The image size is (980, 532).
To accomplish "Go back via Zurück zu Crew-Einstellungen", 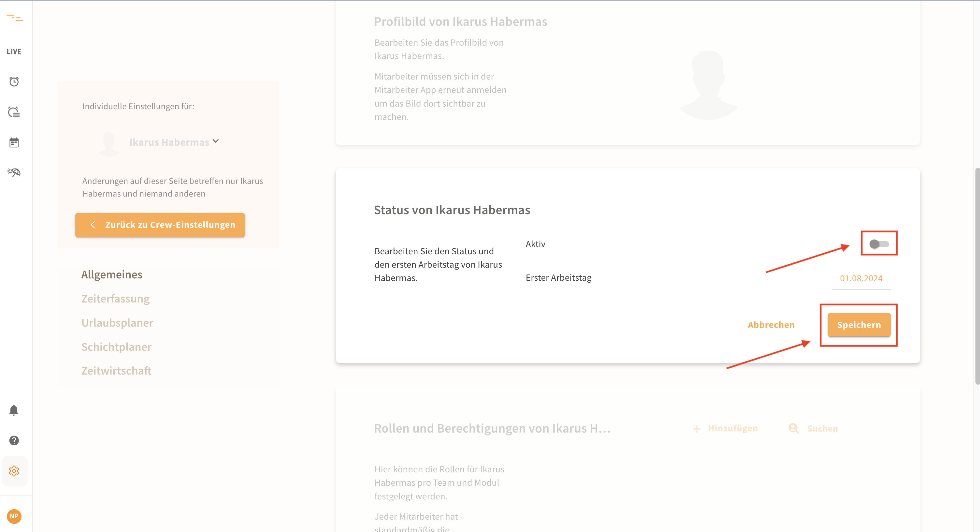I will tap(160, 225).
